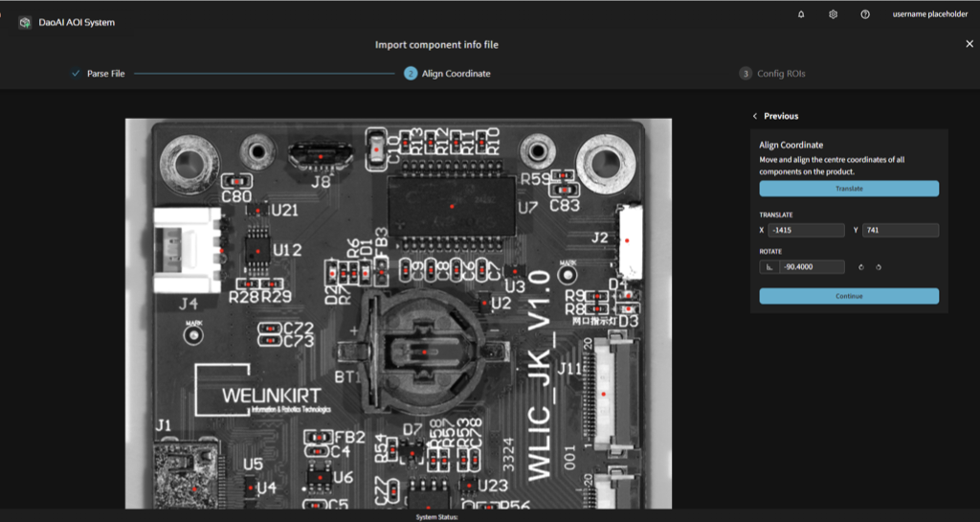Rotate the coordinates clockwise using the arrow icon
This screenshot has width=980, height=522.
[860, 267]
